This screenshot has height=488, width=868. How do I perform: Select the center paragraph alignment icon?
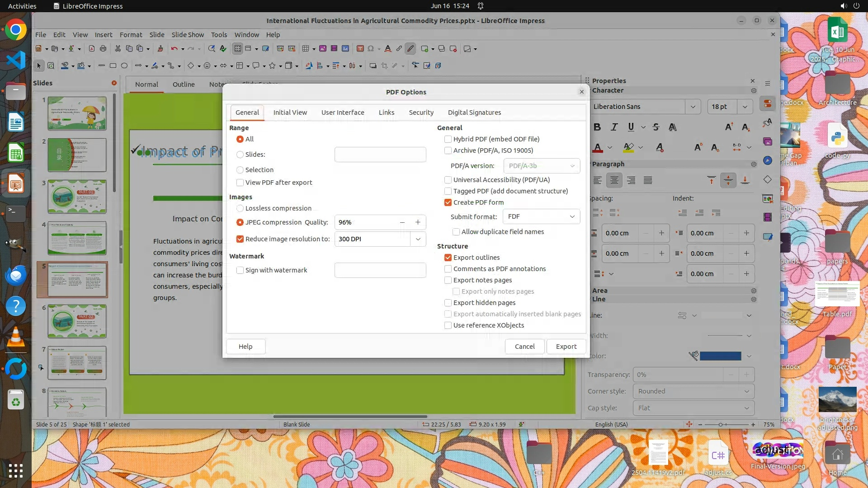click(x=614, y=180)
